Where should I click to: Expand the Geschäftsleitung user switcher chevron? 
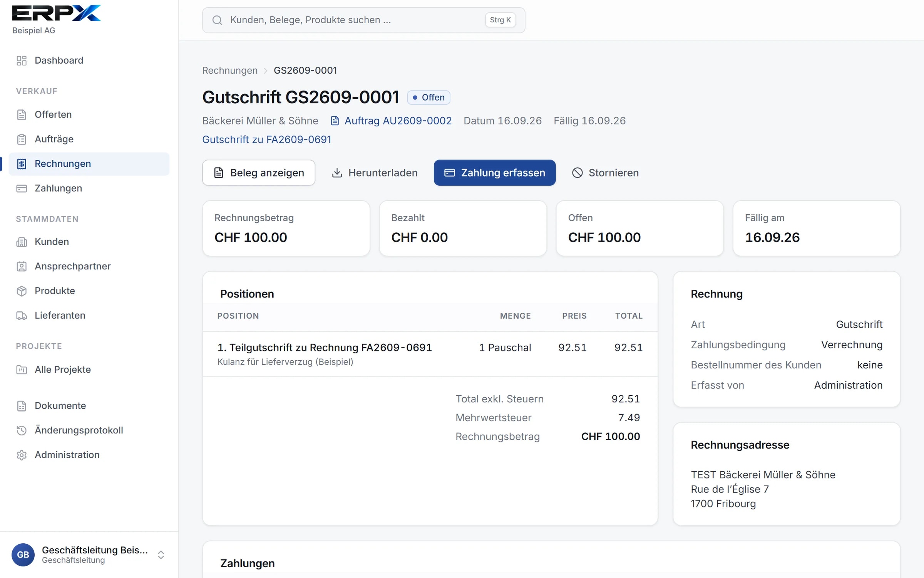pyautogui.click(x=161, y=554)
